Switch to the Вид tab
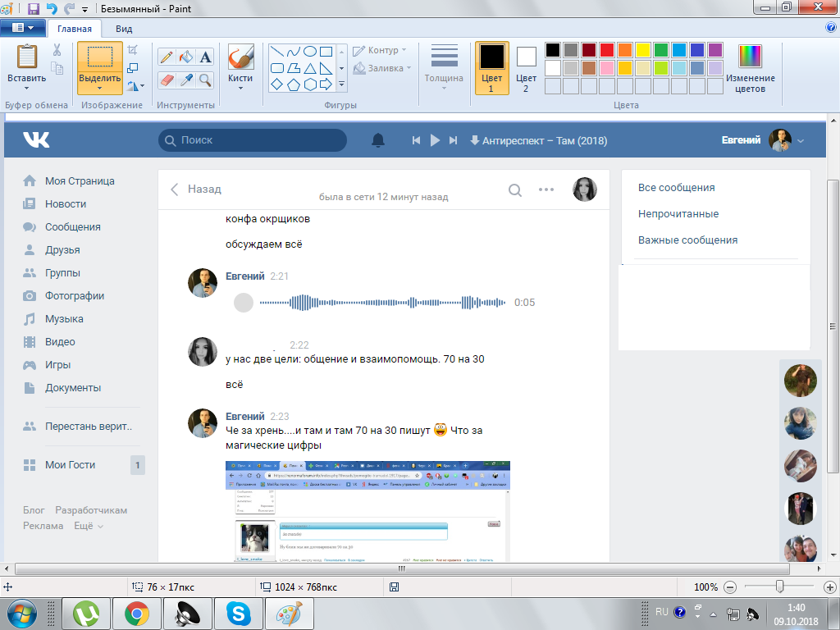This screenshot has height=630, width=840. pos(124,29)
